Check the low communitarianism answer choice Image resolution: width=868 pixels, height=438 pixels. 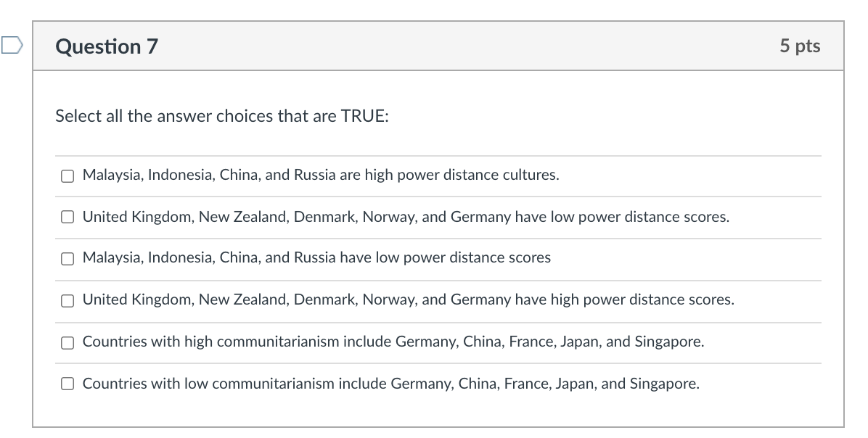[x=67, y=384]
